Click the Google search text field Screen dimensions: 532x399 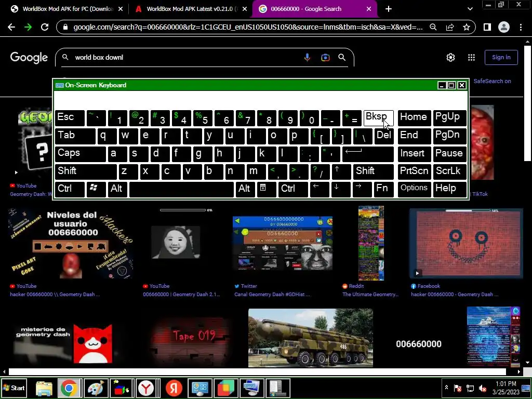pos(187,57)
